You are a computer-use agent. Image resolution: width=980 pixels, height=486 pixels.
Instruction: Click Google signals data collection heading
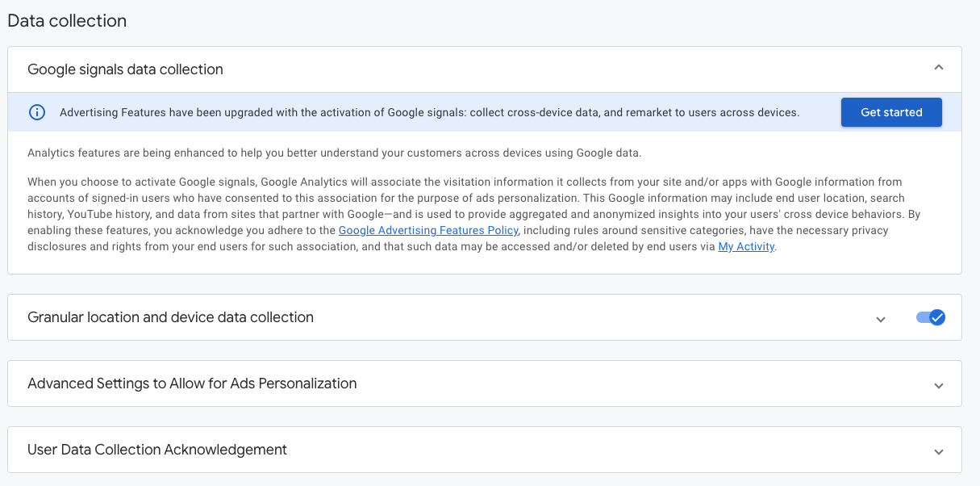pyautogui.click(x=125, y=69)
